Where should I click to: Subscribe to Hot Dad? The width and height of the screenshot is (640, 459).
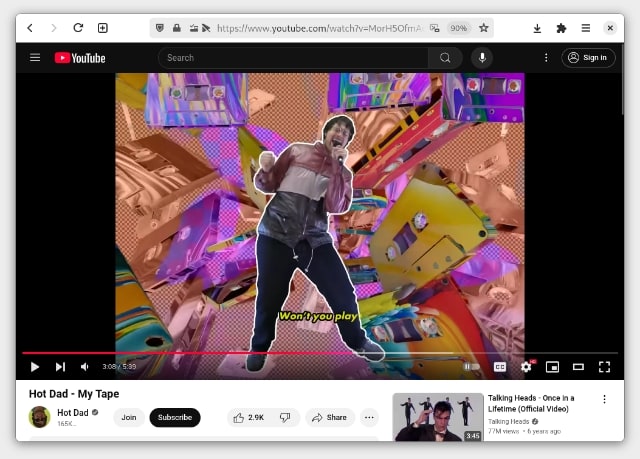coord(175,417)
